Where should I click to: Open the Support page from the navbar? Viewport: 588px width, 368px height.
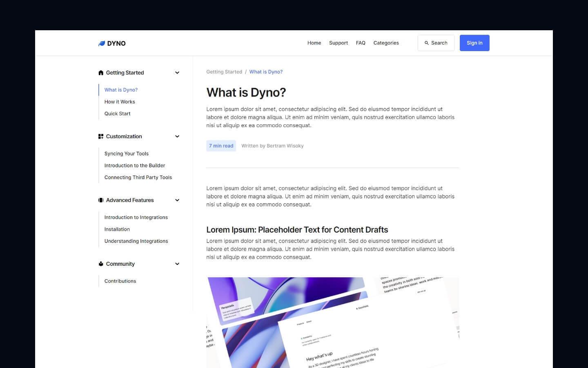[x=338, y=43]
